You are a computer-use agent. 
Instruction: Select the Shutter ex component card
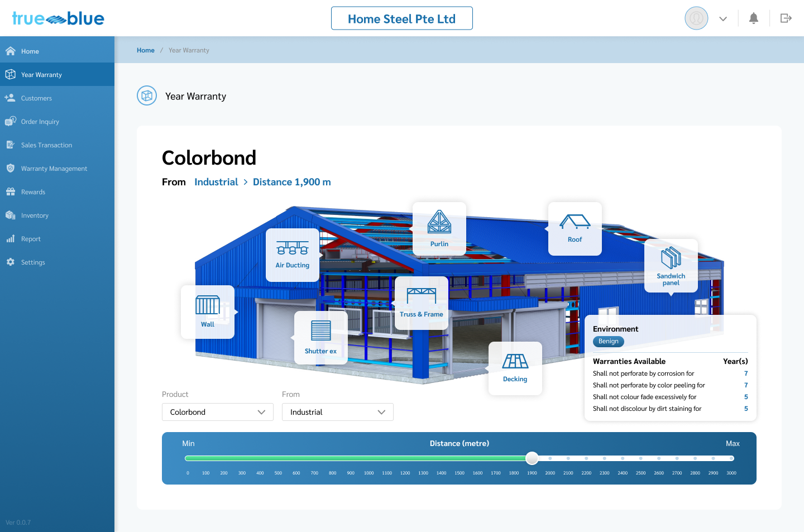pos(321,338)
